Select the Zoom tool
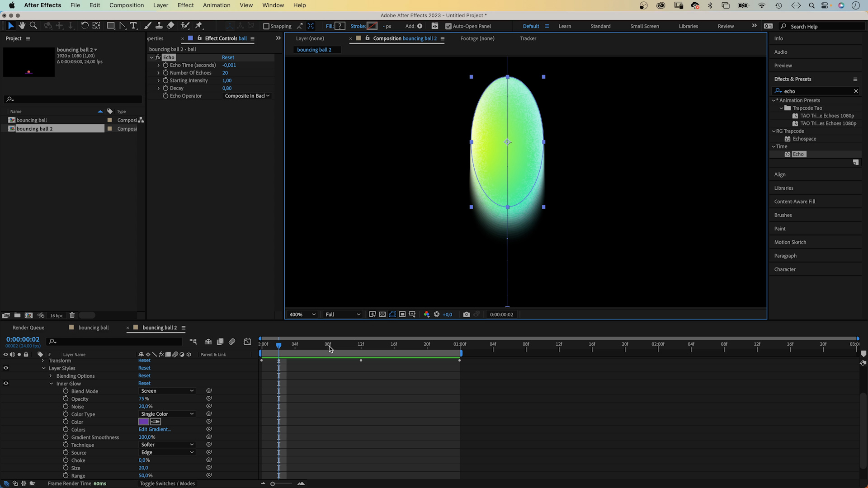The image size is (868, 488). point(33,26)
